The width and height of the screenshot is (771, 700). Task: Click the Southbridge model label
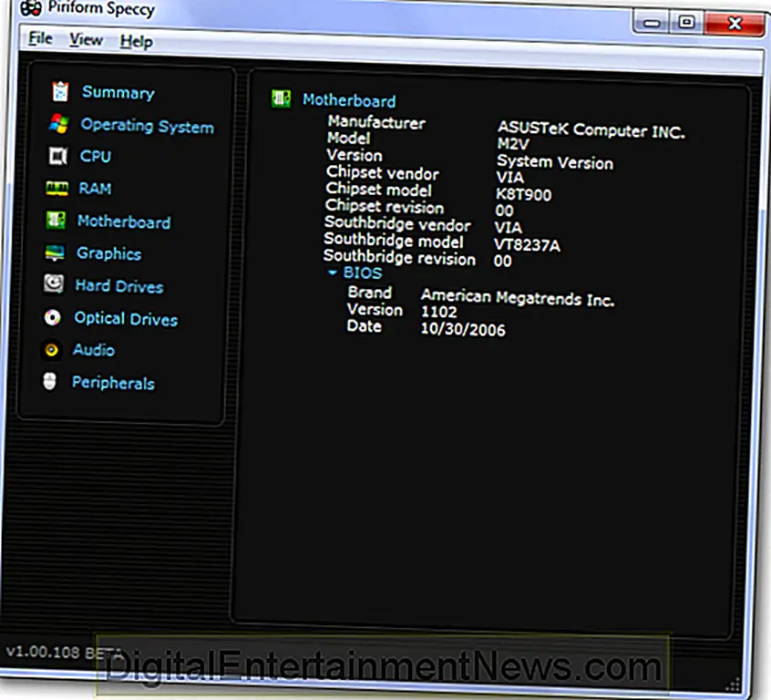pyautogui.click(x=394, y=240)
